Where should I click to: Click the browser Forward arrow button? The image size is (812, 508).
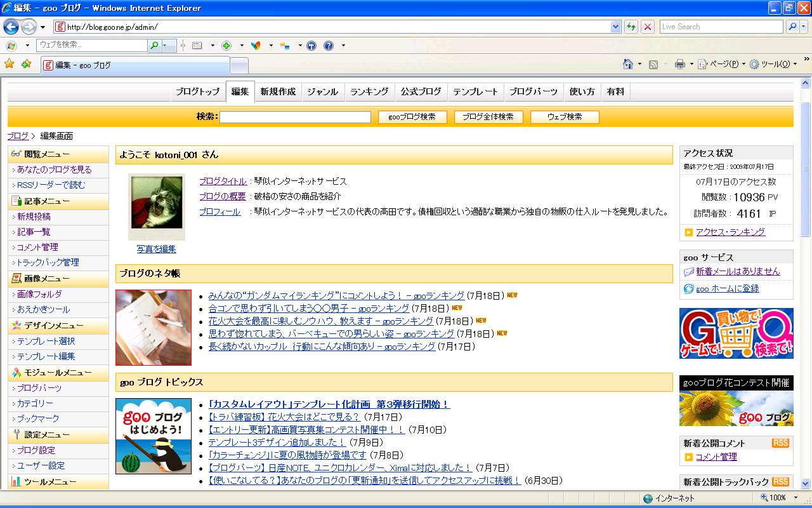click(29, 27)
